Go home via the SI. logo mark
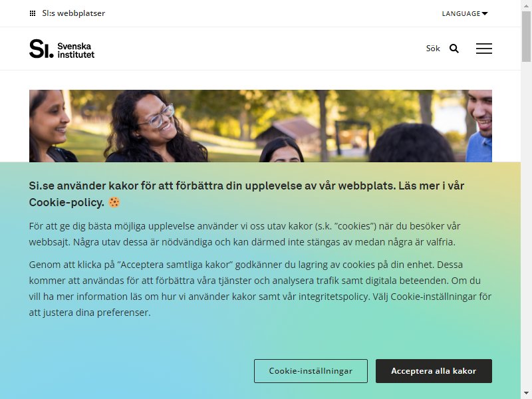This screenshot has height=399, width=532. [x=41, y=49]
